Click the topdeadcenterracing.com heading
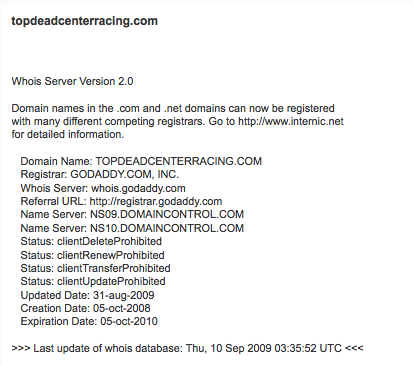Screen dimensions: 414x366 tap(84, 21)
